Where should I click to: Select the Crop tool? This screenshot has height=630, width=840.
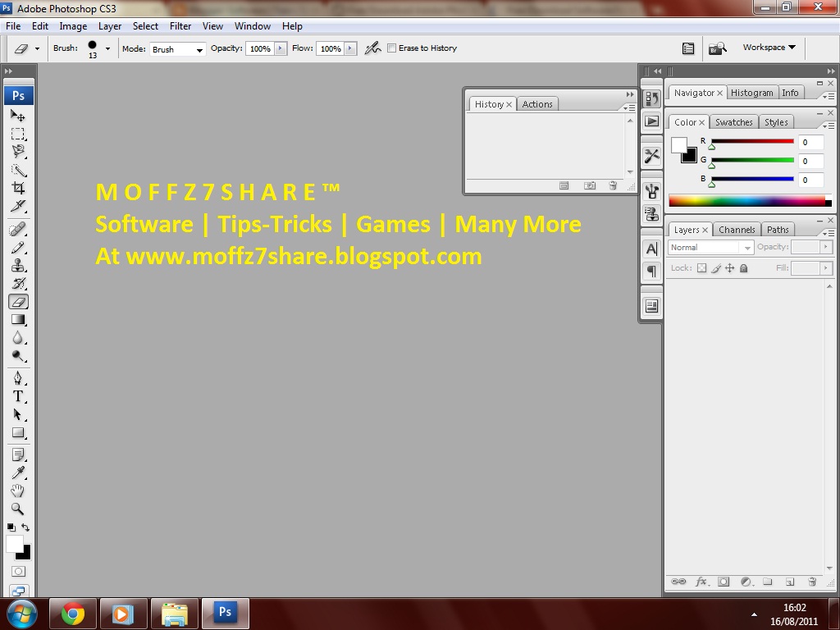18,188
